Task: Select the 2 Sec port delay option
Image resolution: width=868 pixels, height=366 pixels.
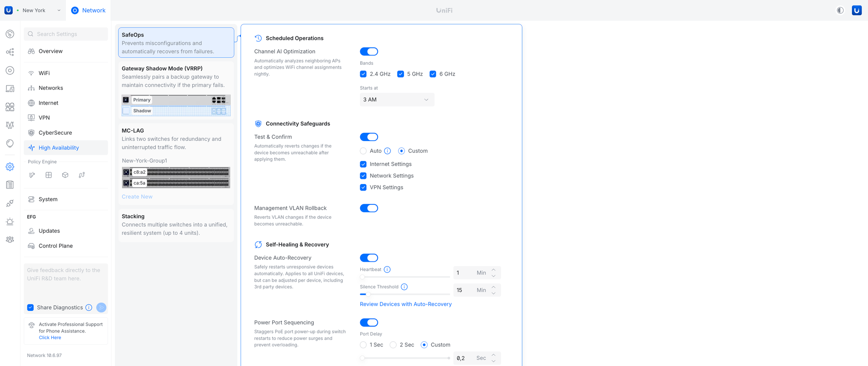Action: [393, 345]
